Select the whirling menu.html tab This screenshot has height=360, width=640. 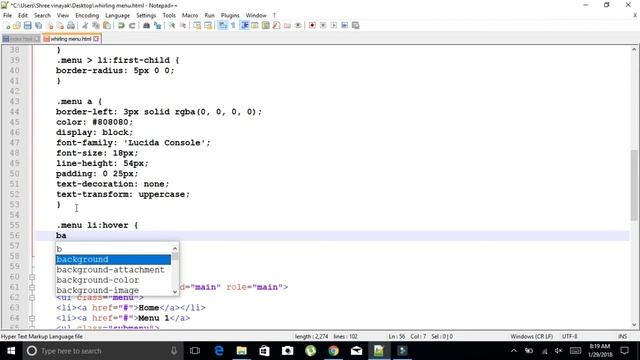coord(71,39)
